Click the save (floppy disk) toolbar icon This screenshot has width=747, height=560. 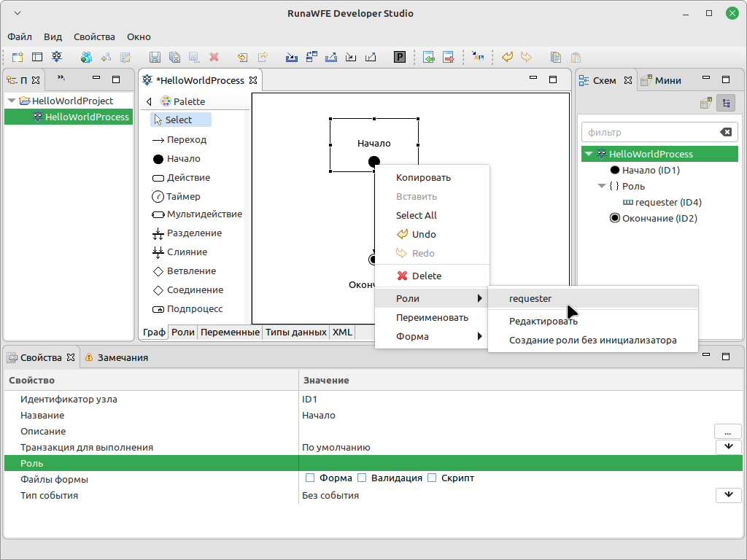point(155,57)
